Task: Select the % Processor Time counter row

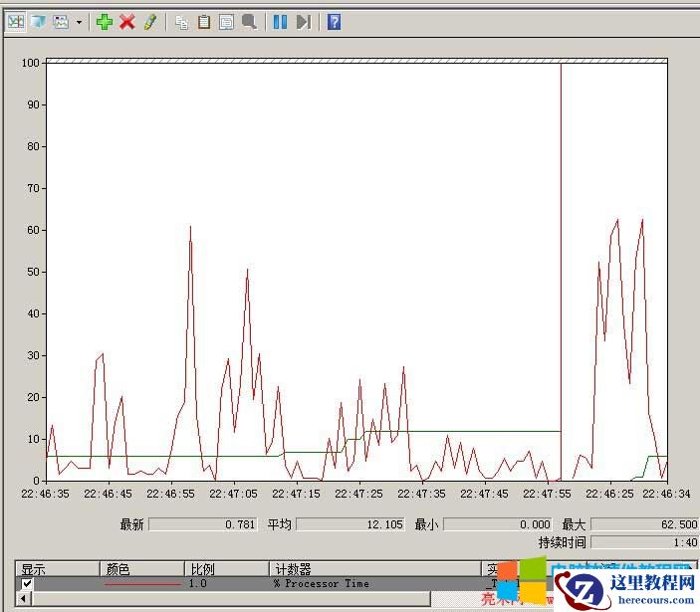Action: click(x=321, y=584)
